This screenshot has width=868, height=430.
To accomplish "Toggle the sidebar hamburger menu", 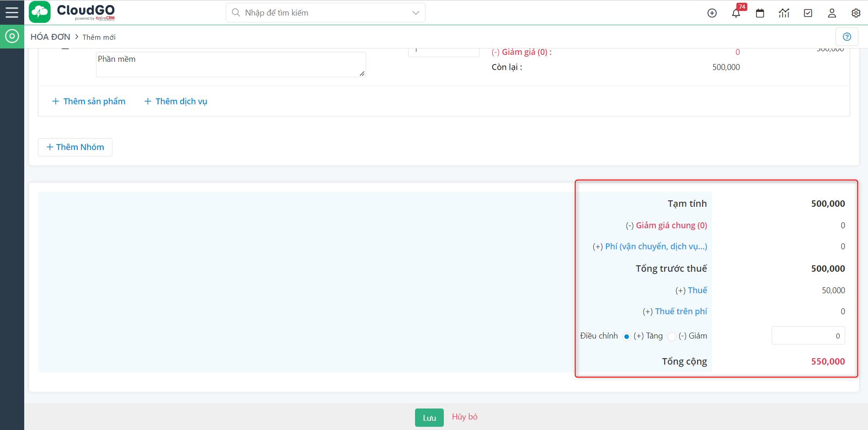I will [x=12, y=12].
